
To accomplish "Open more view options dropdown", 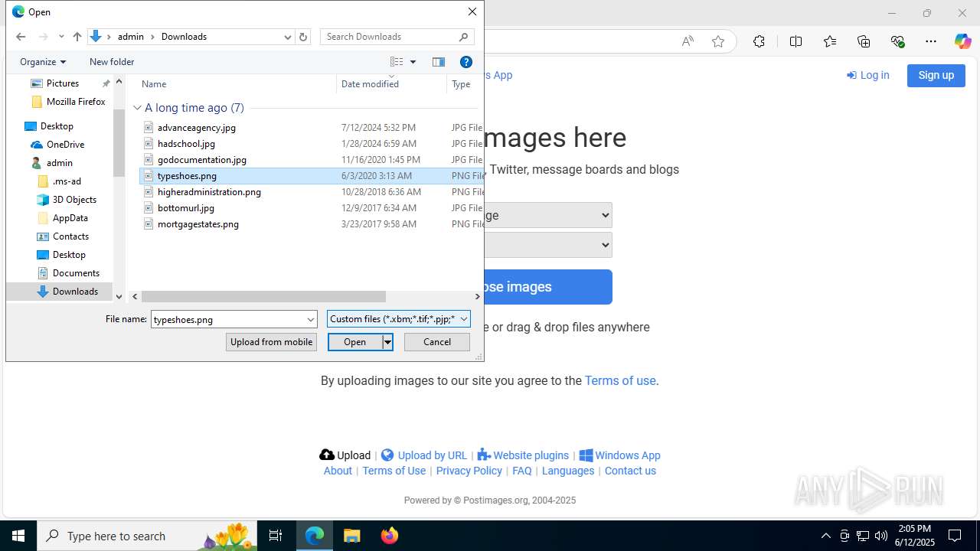I will [413, 62].
